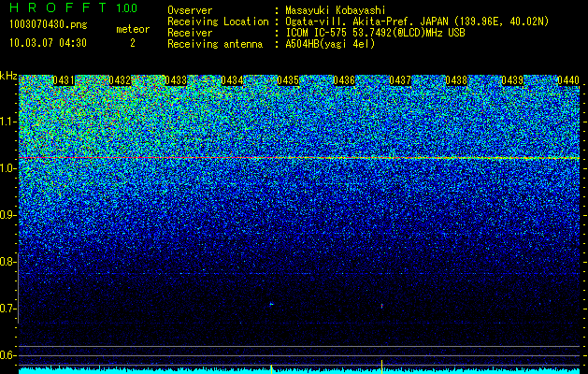Viewport: 588px width, 374px height.
Task: Click the 0434 time marker
Action: coord(232,80)
